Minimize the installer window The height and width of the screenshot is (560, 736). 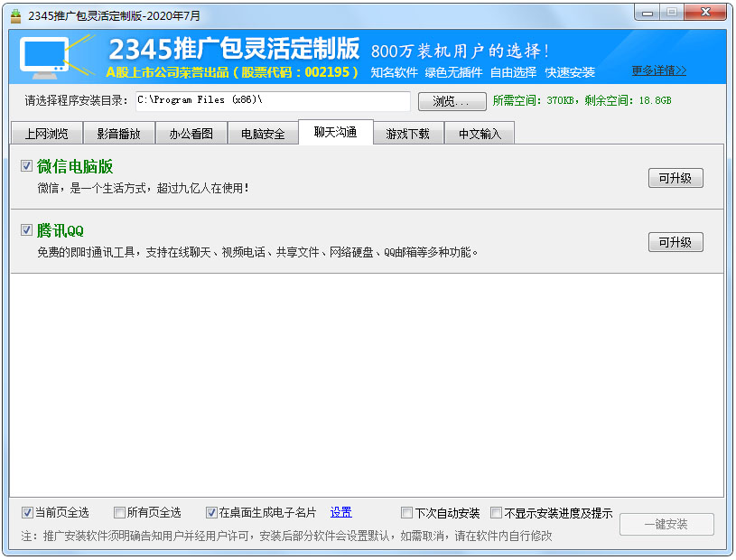click(x=647, y=13)
